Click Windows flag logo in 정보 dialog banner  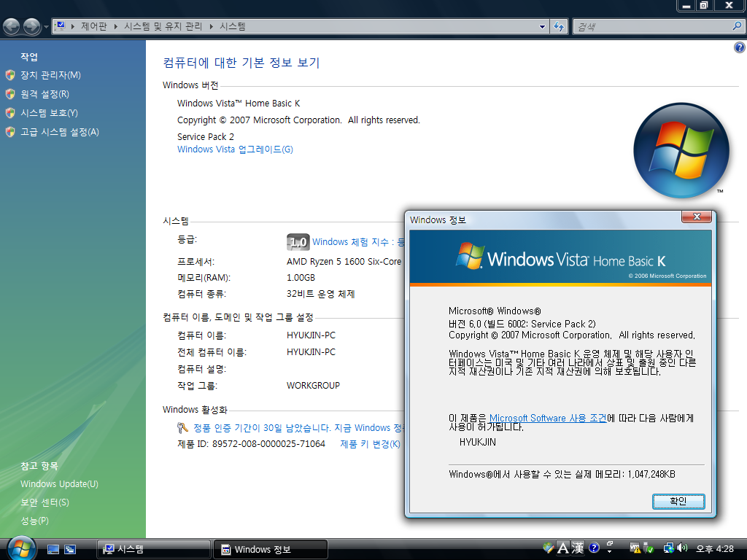pyautogui.click(x=470, y=256)
